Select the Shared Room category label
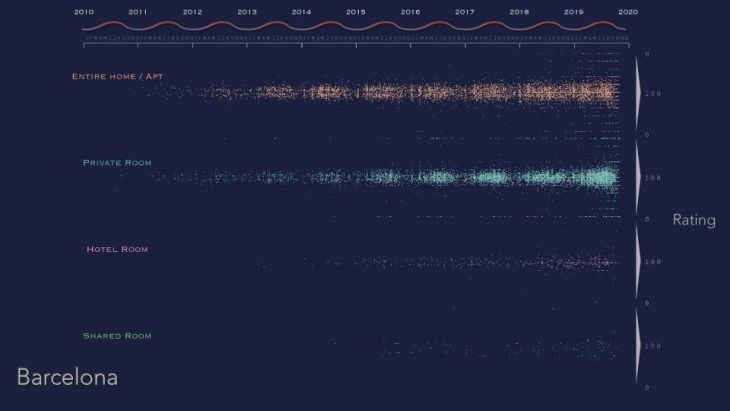Image resolution: width=730 pixels, height=411 pixels. click(117, 336)
